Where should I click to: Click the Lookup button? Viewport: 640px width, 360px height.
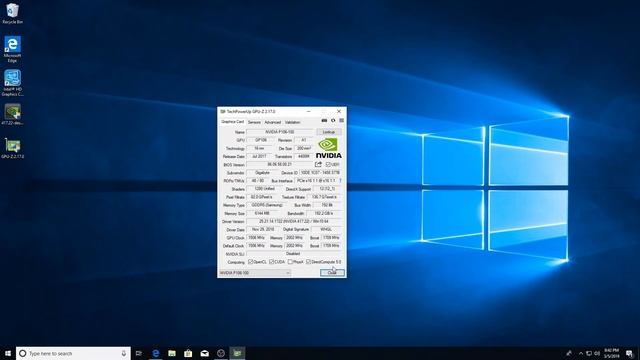329,132
